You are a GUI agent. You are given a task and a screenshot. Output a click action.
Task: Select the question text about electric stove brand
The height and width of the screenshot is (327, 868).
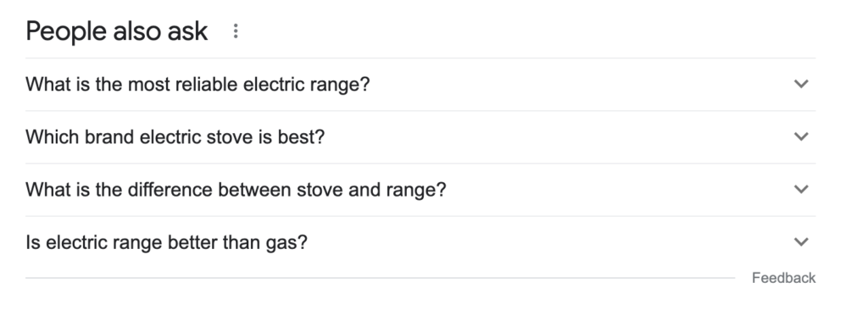(175, 136)
